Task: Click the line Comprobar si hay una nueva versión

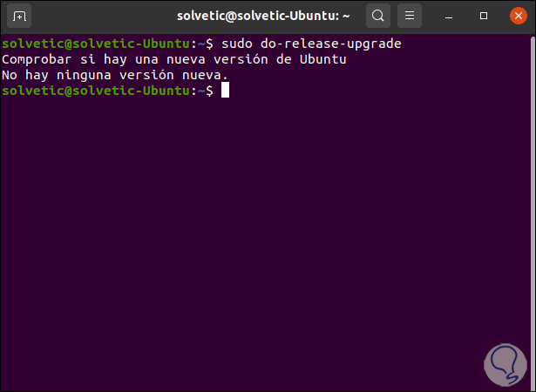Action: tap(174, 59)
